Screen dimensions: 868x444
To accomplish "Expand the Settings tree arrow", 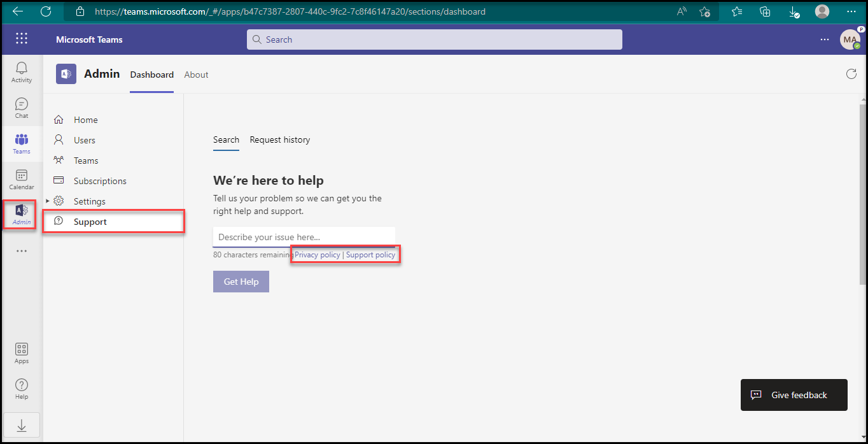I will (48, 201).
